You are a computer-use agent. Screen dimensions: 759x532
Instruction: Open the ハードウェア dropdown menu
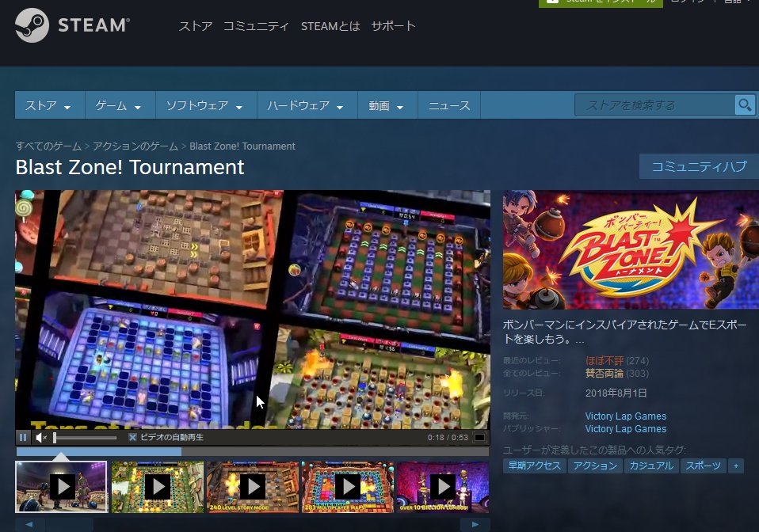[305, 105]
